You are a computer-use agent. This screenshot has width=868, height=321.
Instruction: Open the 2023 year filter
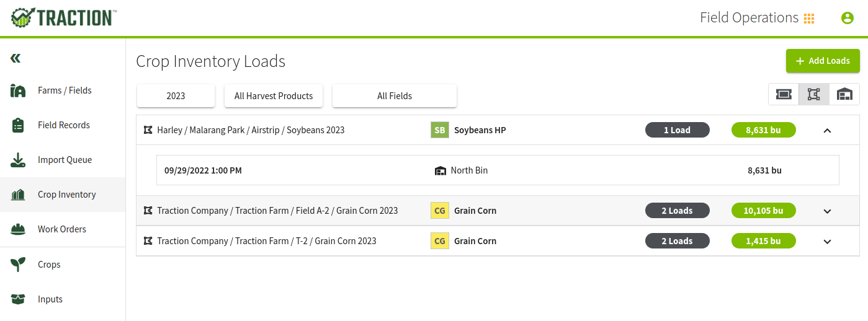pyautogui.click(x=176, y=96)
